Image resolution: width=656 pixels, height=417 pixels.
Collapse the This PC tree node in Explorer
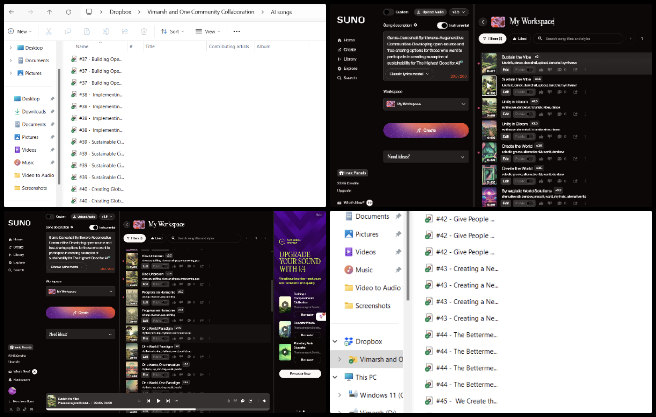click(x=335, y=377)
